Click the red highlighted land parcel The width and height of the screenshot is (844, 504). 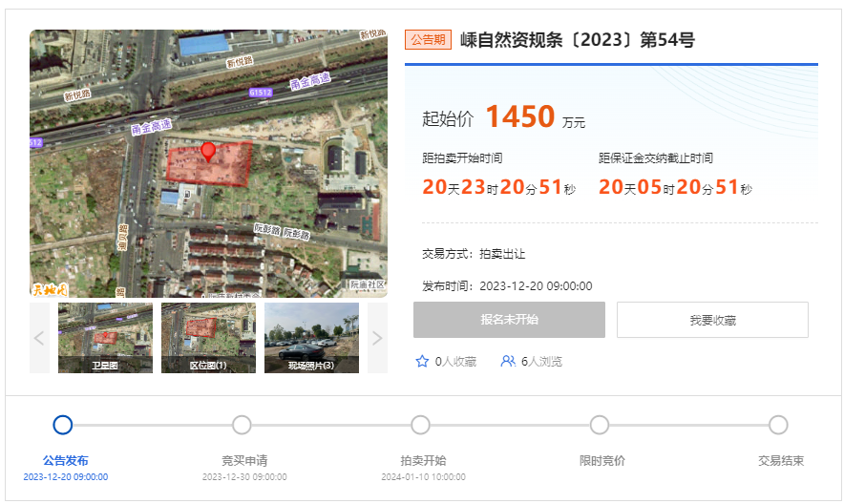click(209, 164)
